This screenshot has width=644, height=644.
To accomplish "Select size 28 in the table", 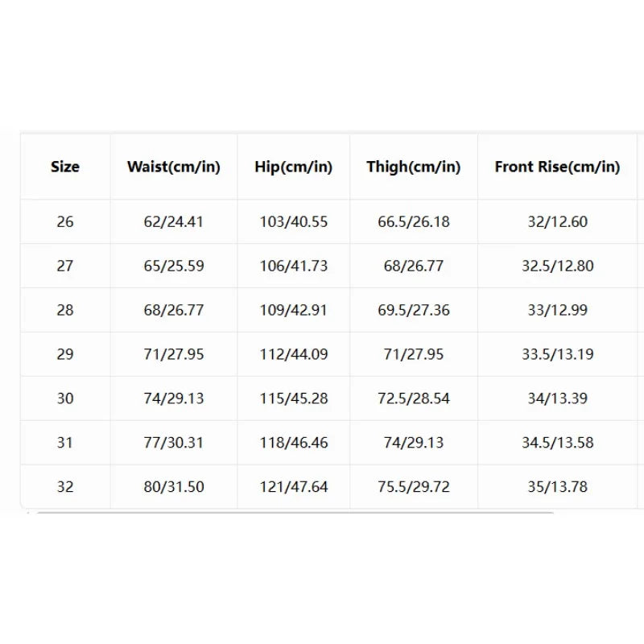I will coord(65,310).
